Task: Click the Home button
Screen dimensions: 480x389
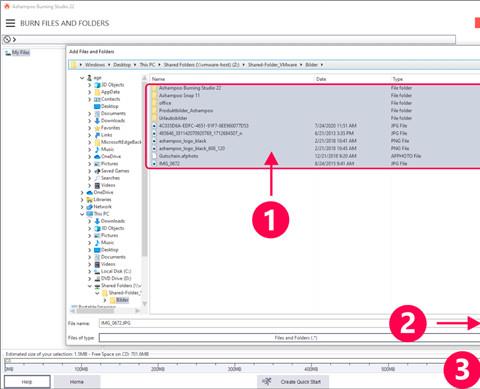Action: 77,382
